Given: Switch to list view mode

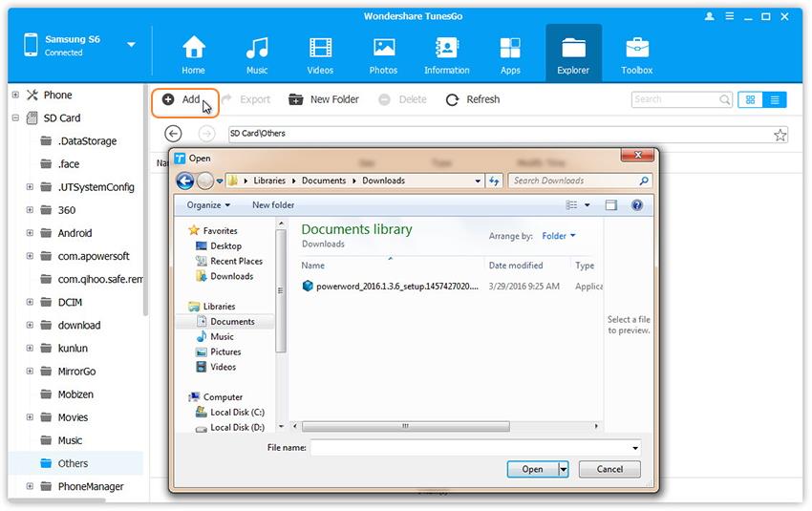Looking at the screenshot, I should 775,99.
